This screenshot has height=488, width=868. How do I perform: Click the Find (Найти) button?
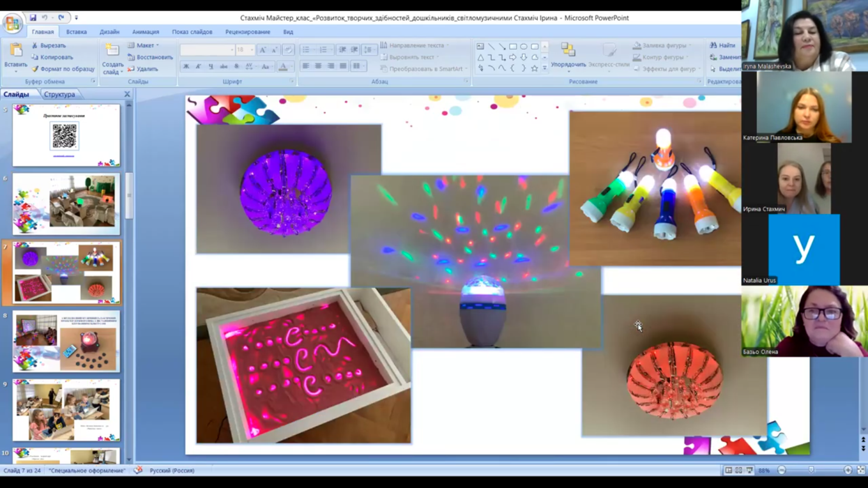723,46
